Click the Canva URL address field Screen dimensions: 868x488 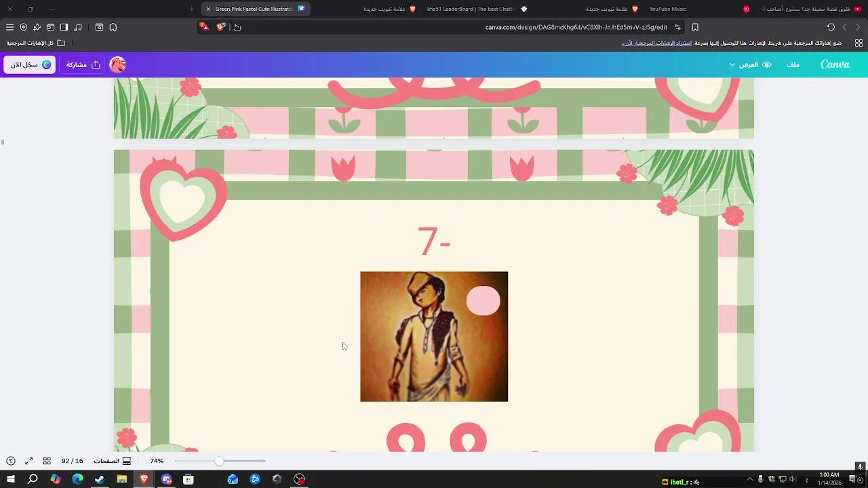tap(576, 27)
